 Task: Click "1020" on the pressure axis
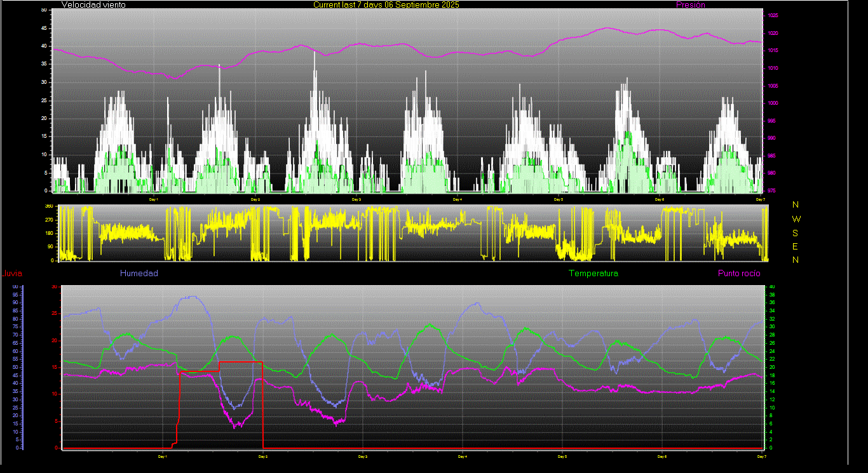coord(773,33)
